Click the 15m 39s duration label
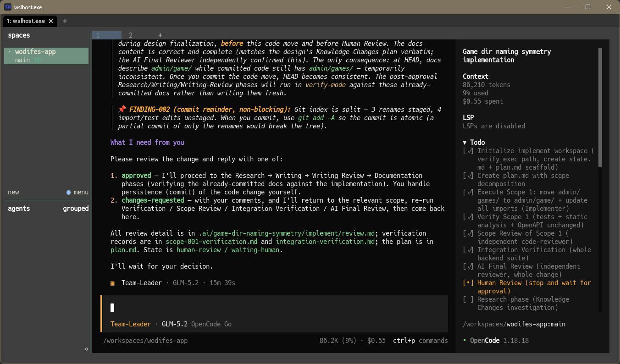The width and height of the screenshot is (620, 364). [222, 283]
